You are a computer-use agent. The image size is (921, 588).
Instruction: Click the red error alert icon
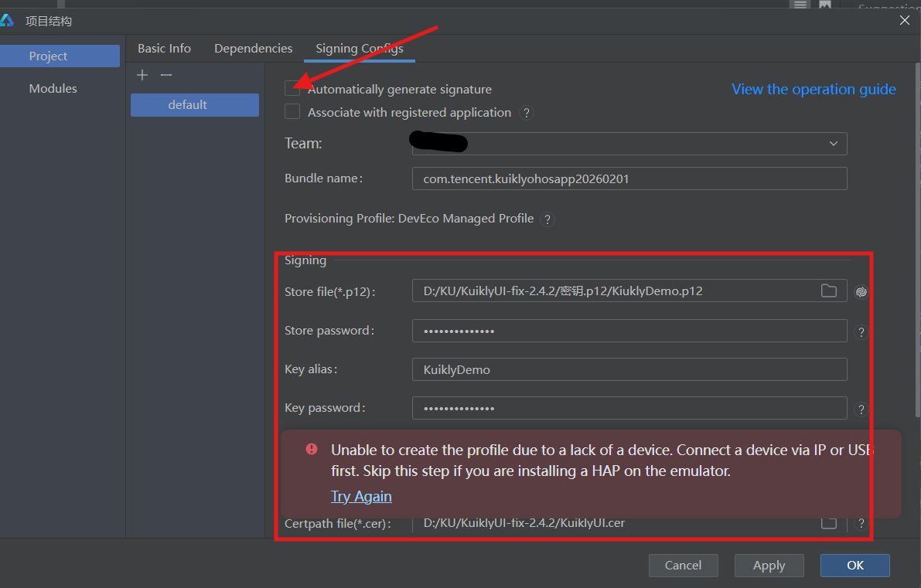tap(312, 449)
